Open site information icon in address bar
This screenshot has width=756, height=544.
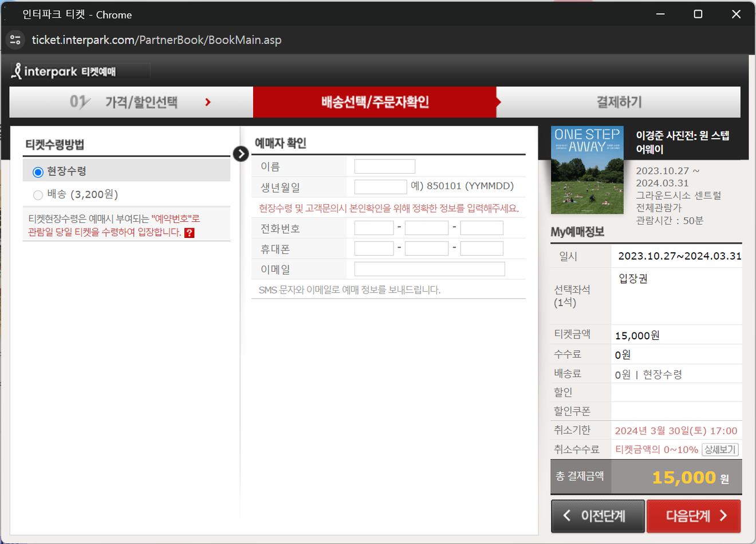click(15, 40)
